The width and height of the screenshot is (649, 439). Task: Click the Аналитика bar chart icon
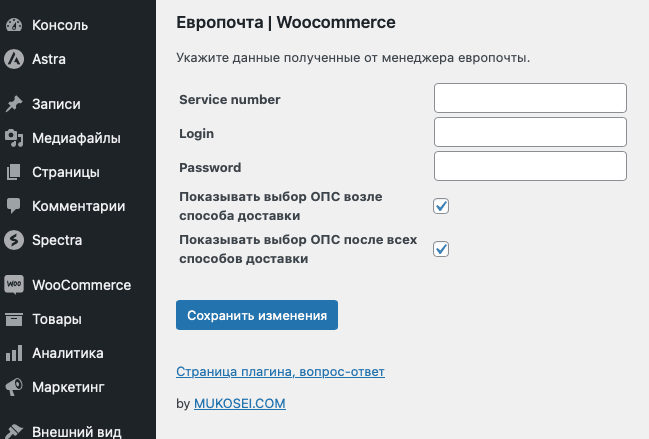[14, 353]
